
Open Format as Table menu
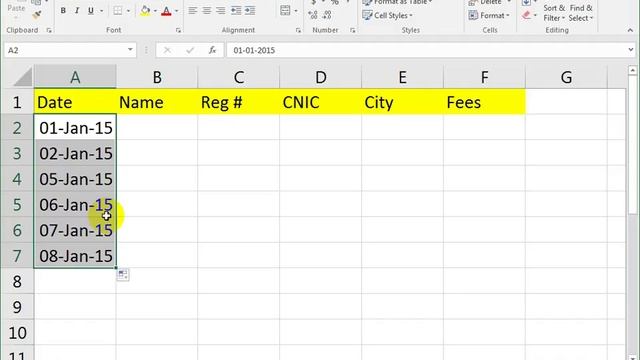(x=397, y=2)
